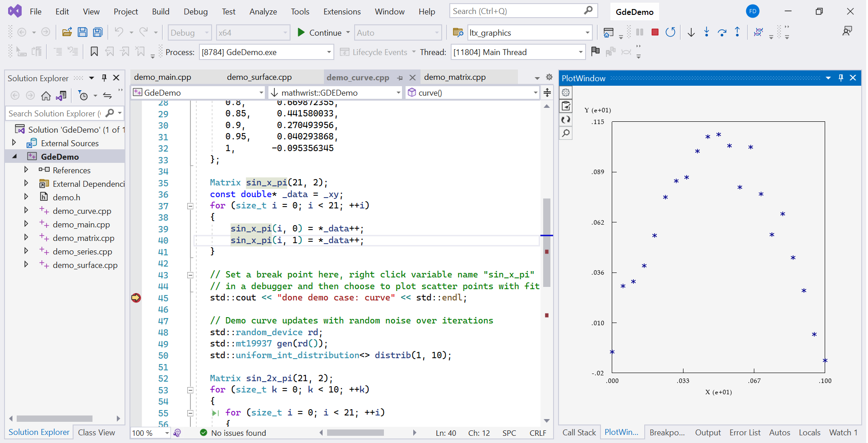
Task: Collapse comment block at line 43
Action: [190, 275]
